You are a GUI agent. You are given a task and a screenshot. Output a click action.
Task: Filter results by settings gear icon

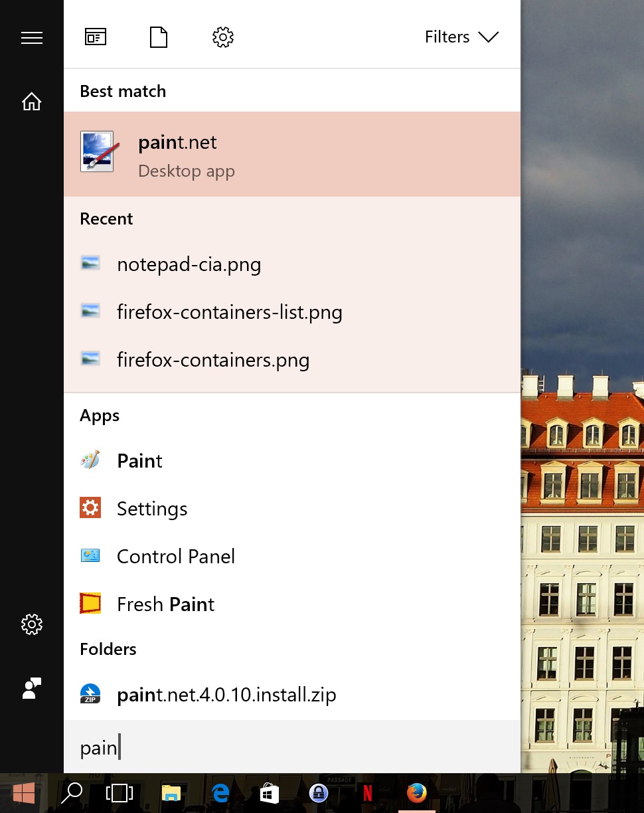pyautogui.click(x=223, y=37)
